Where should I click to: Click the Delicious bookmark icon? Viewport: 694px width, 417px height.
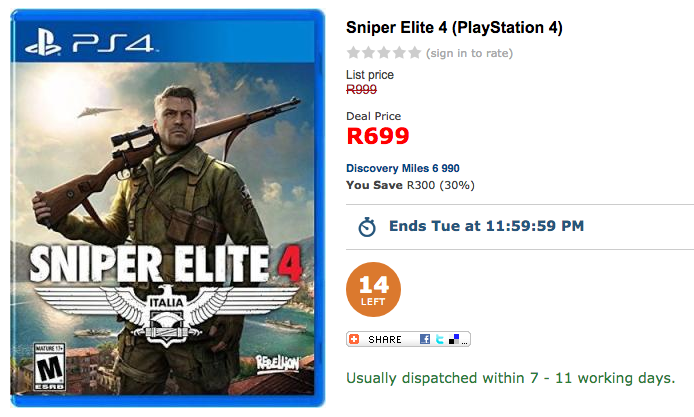[x=454, y=339]
